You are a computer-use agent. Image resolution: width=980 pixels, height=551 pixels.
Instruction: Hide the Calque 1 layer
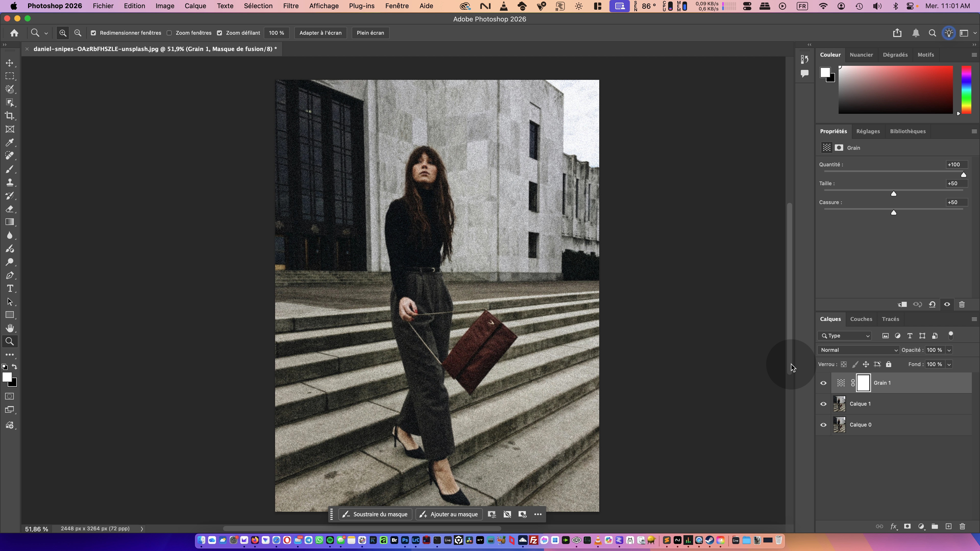click(823, 404)
